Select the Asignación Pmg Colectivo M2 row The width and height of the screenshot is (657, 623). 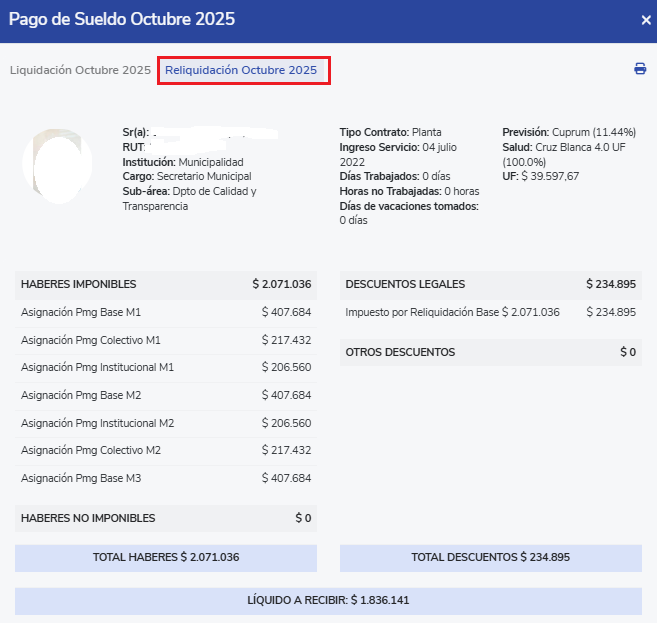point(165,450)
